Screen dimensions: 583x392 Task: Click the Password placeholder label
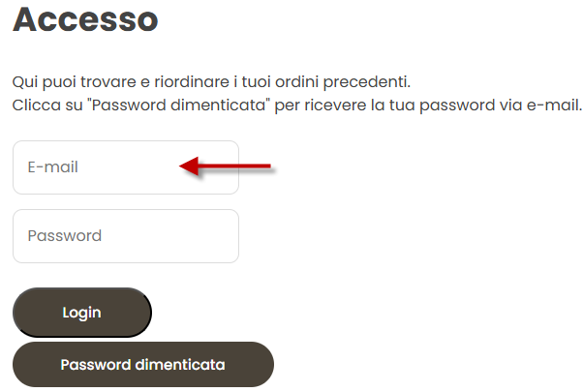tap(65, 236)
